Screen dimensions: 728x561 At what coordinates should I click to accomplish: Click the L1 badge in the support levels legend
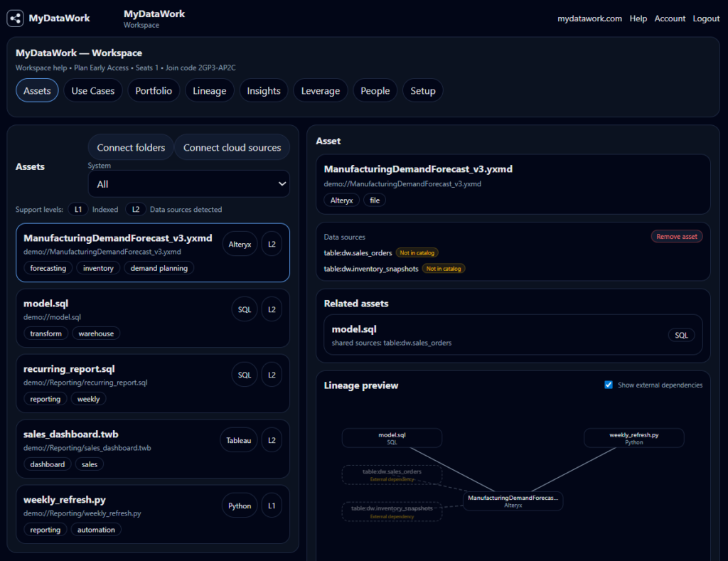coord(78,209)
